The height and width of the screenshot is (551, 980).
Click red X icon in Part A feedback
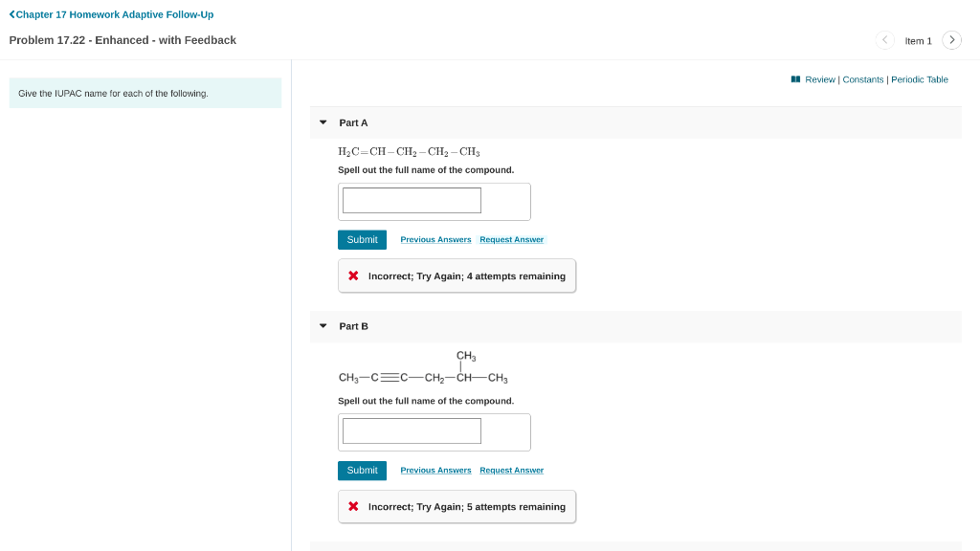click(353, 275)
